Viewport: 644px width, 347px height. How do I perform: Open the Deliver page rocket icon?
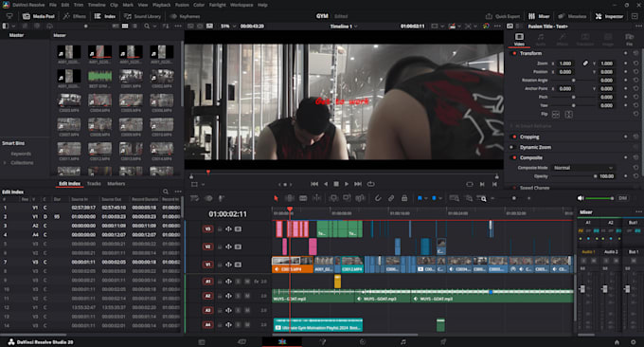click(443, 341)
